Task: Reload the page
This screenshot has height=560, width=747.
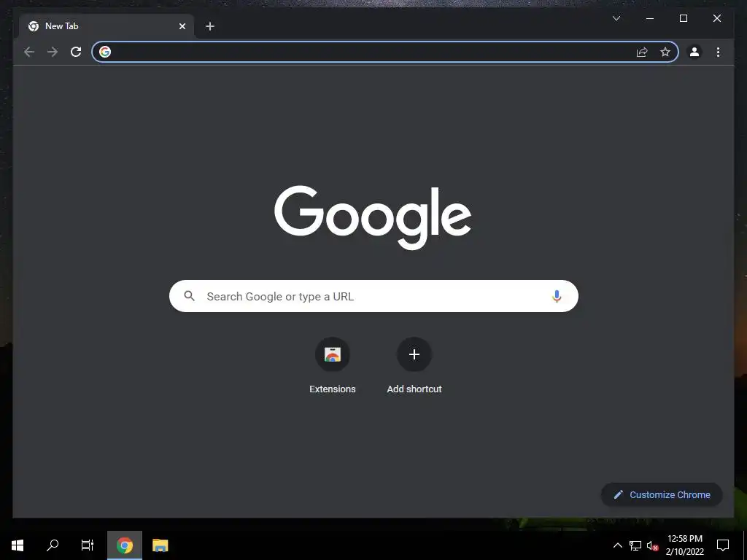Action: [x=76, y=52]
